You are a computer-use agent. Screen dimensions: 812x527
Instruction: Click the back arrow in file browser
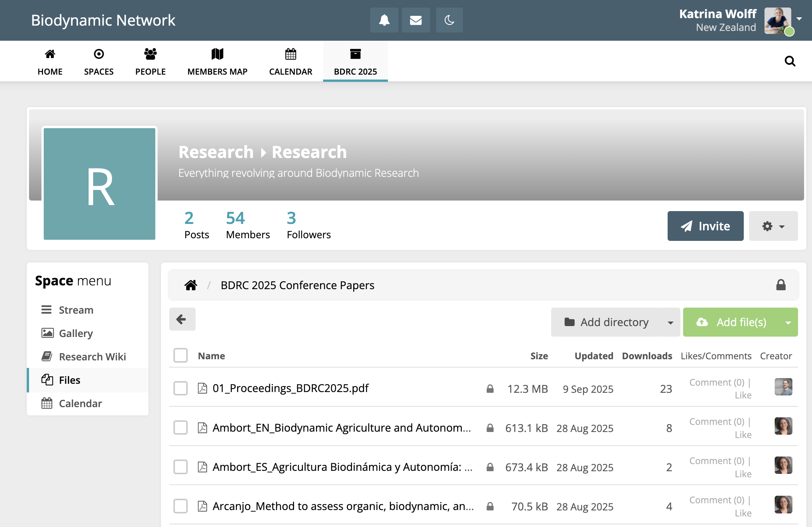pos(182,319)
